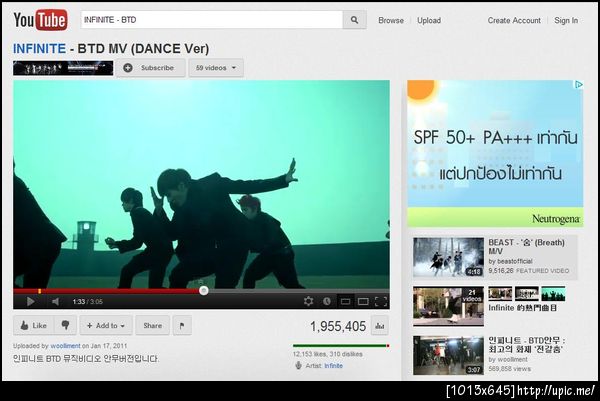Open the Upload link
The image size is (600, 401).
[429, 20]
